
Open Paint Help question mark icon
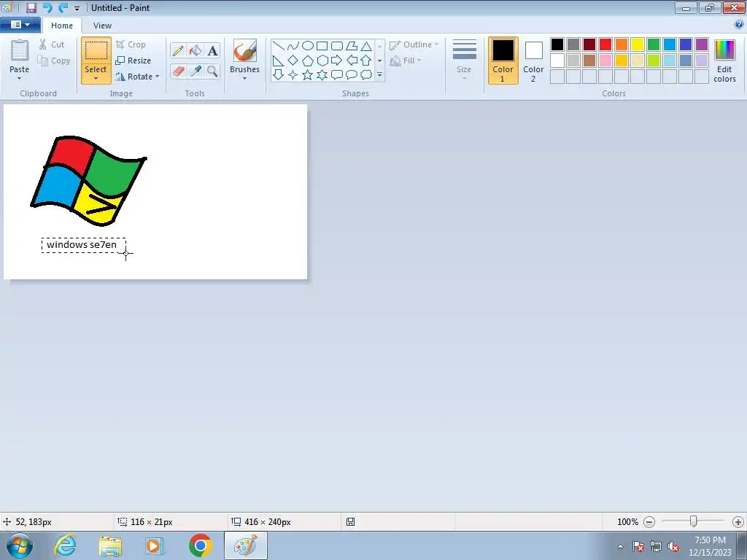pos(739,25)
